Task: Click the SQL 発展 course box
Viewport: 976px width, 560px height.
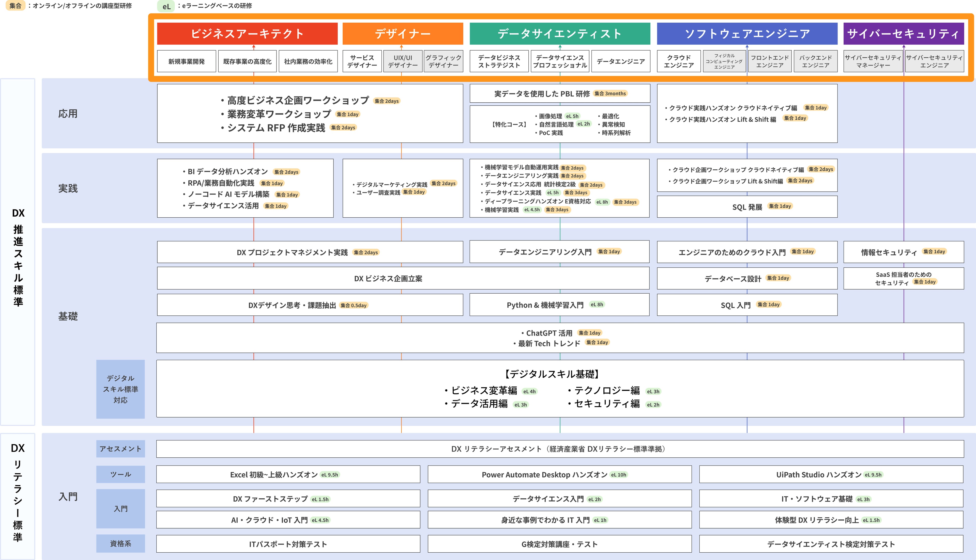Action: point(747,207)
